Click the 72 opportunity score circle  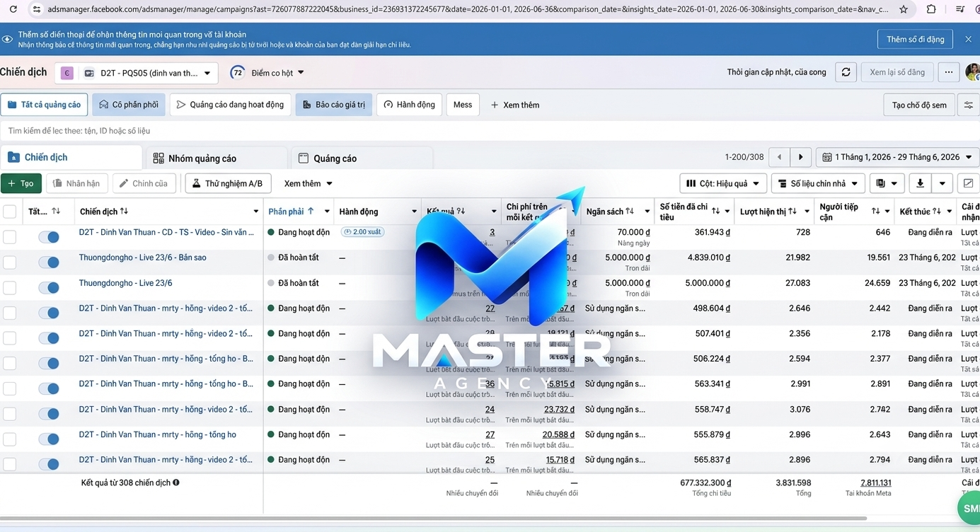coord(238,73)
